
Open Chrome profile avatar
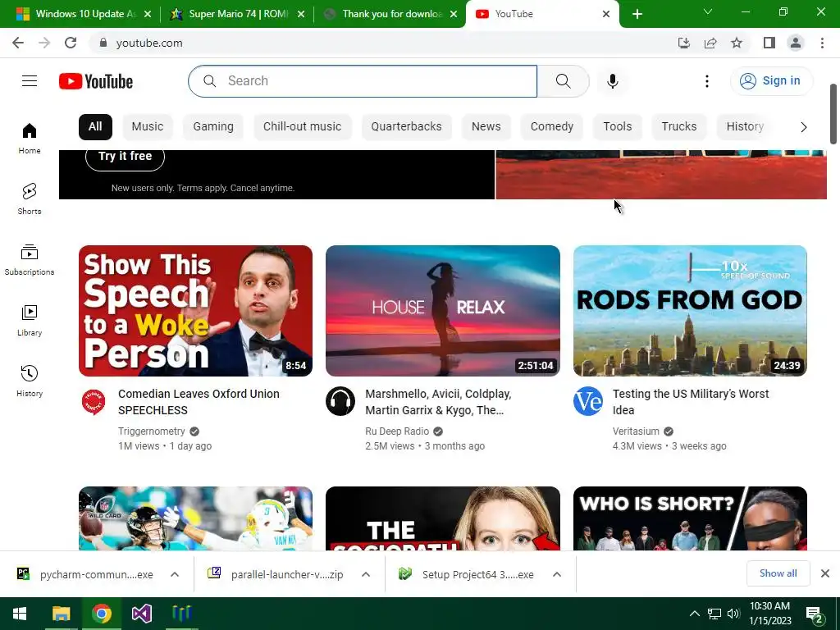pos(796,43)
